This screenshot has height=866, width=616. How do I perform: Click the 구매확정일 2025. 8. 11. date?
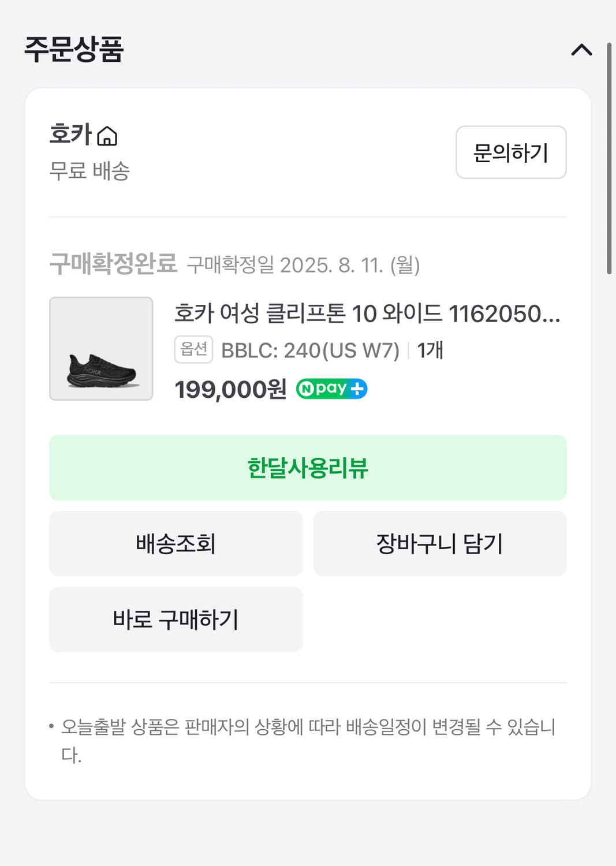303,265
